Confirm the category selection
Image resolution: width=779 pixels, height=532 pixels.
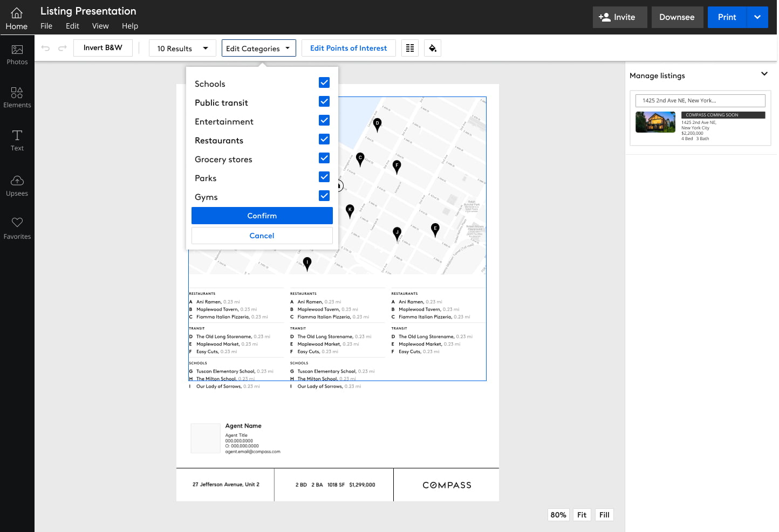(262, 216)
